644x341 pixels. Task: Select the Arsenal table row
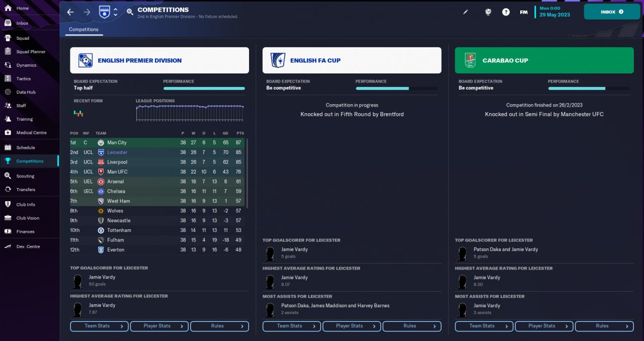coord(157,182)
